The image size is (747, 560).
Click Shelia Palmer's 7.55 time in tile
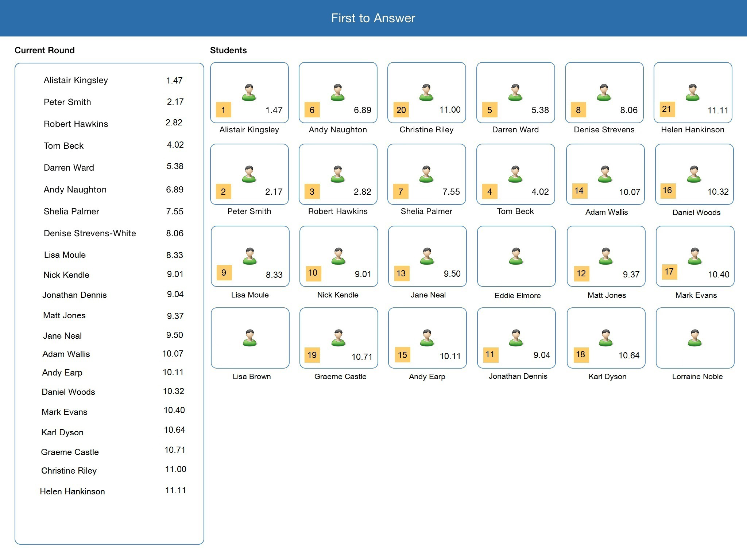451,192
